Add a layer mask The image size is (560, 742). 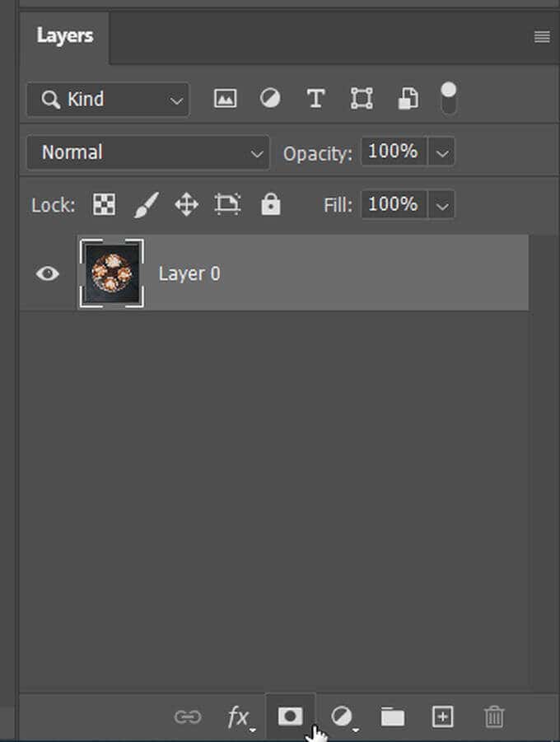[x=290, y=716]
